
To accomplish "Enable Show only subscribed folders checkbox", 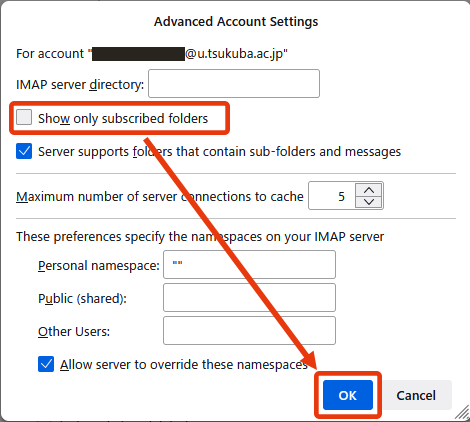I will point(24,117).
